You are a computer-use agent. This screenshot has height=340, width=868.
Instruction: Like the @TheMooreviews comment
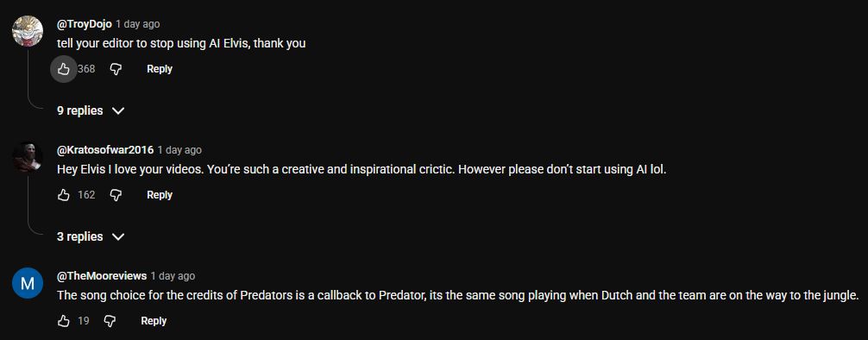(64, 321)
